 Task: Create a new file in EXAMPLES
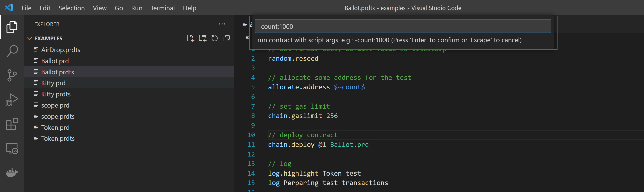(191, 38)
